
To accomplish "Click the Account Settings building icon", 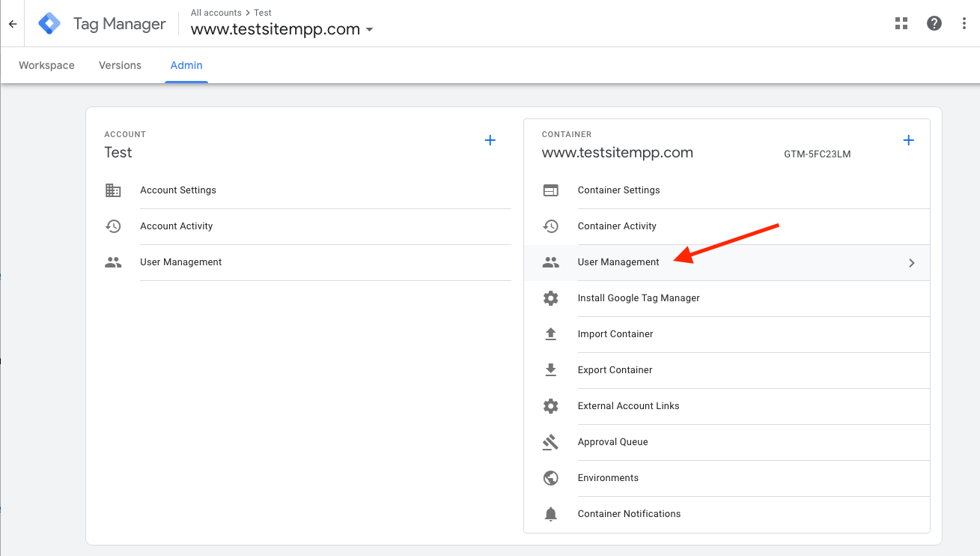I will [113, 190].
